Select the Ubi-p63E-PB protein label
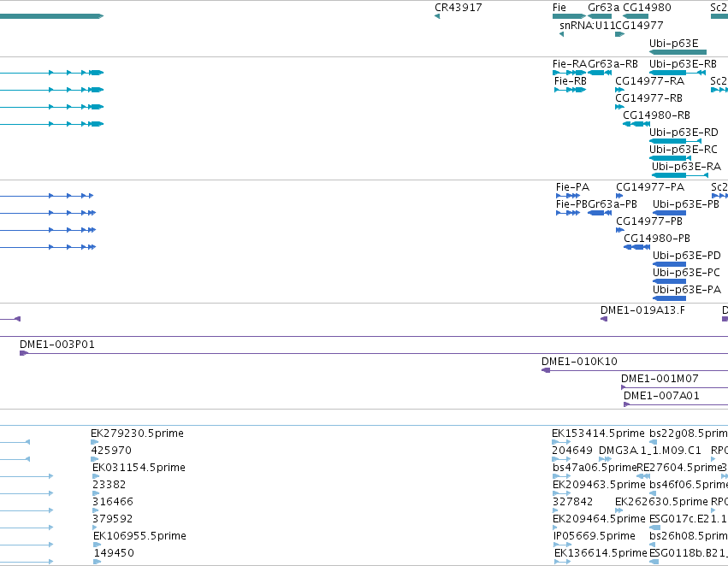Image resolution: width=728 pixels, height=566 pixels. [686, 204]
